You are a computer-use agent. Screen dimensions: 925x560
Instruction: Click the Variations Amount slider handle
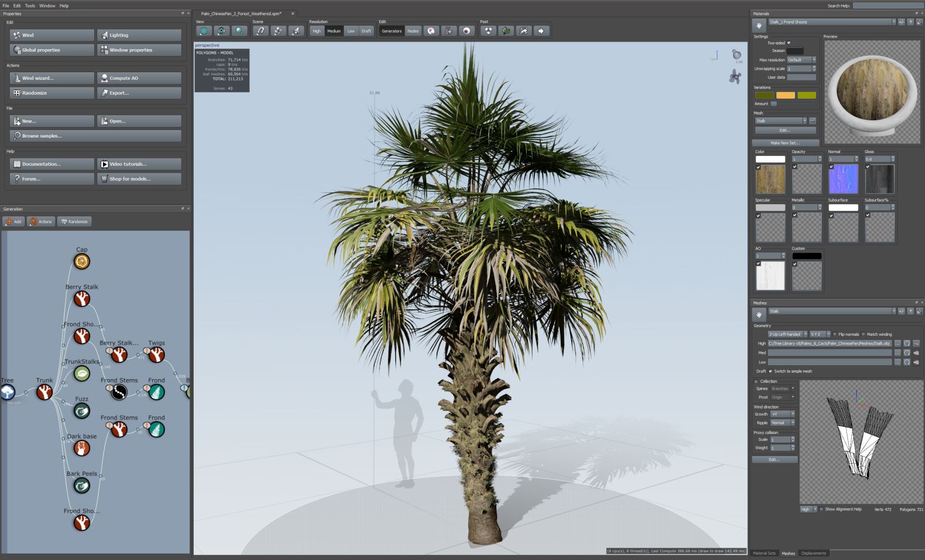(774, 103)
